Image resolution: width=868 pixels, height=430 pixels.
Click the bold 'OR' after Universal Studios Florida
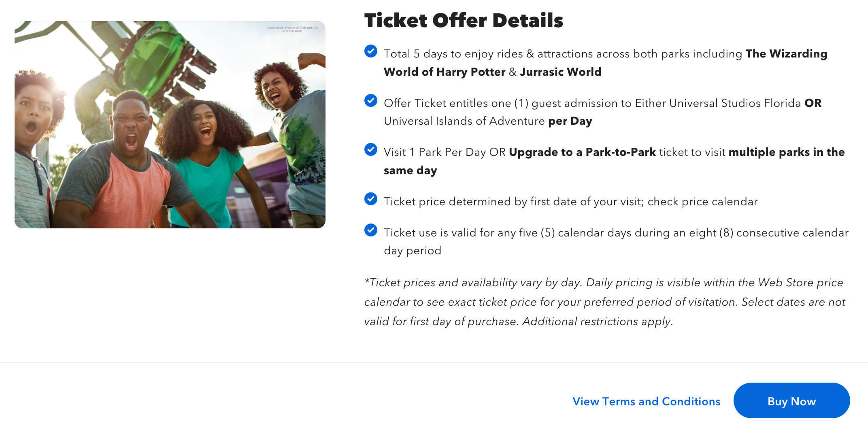[813, 103]
